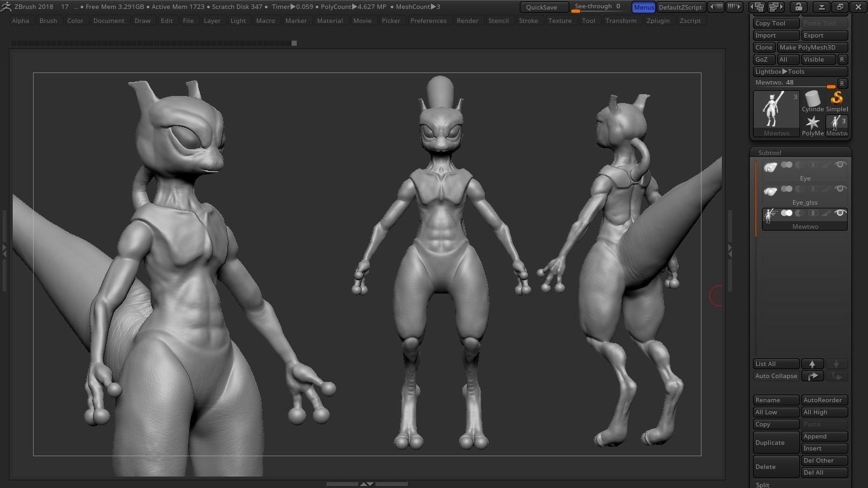The width and height of the screenshot is (868, 488).
Task: Click the Export tool button
Action: [x=824, y=36]
